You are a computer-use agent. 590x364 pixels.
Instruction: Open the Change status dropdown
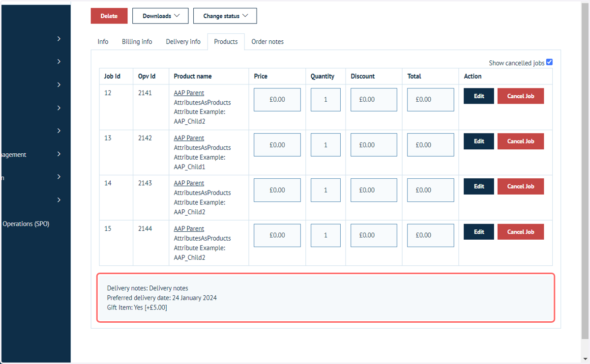(225, 16)
